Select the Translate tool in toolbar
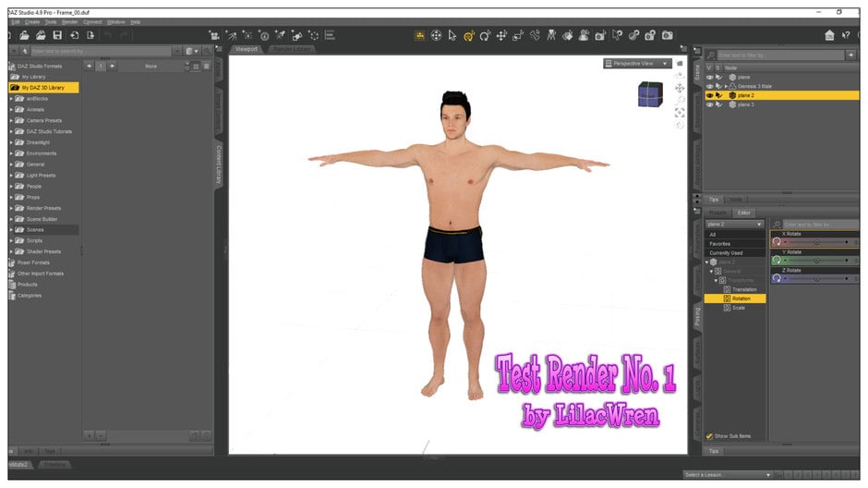 [501, 35]
